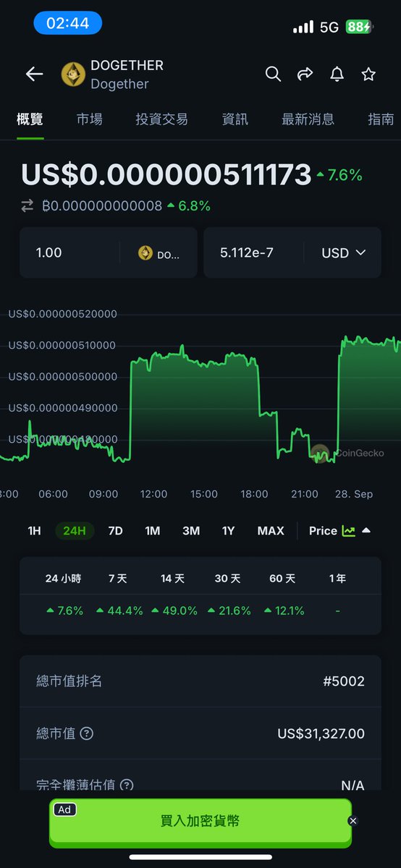This screenshot has width=401, height=868.
Task: Tap the 7.6% change next to price
Action: (x=339, y=175)
